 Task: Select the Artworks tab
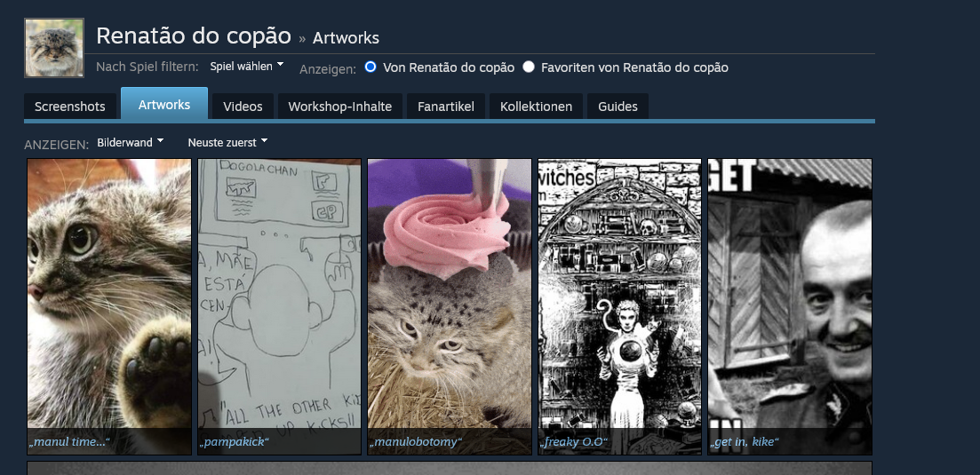click(x=164, y=105)
